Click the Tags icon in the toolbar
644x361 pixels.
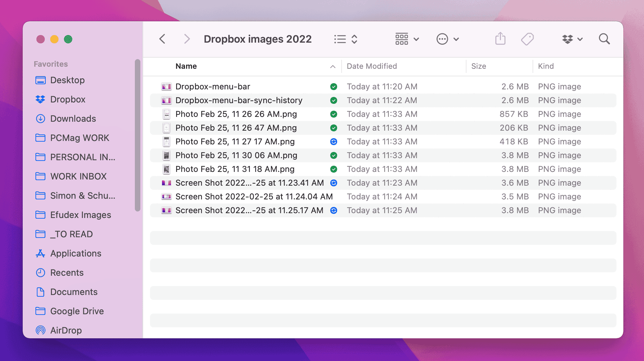[x=527, y=39]
